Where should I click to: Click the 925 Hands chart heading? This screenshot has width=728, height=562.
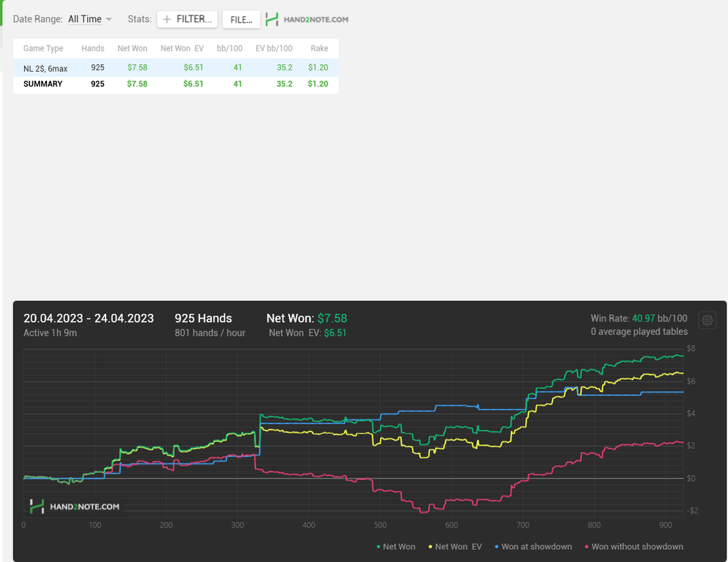coord(203,318)
